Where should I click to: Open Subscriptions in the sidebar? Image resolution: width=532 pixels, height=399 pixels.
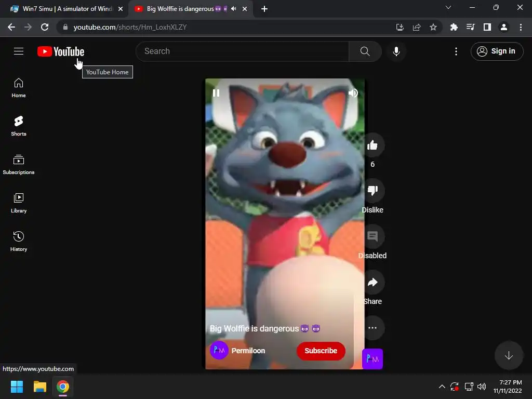pos(19,165)
